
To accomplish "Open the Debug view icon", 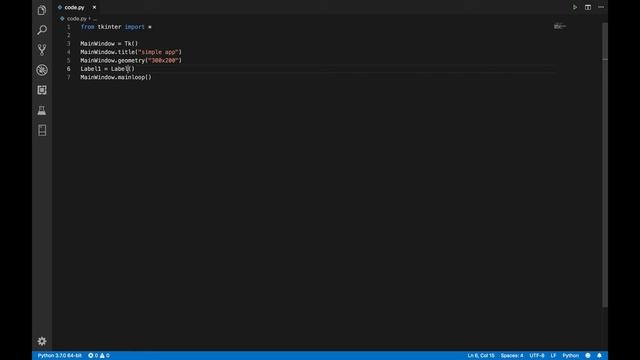I will click(42, 70).
